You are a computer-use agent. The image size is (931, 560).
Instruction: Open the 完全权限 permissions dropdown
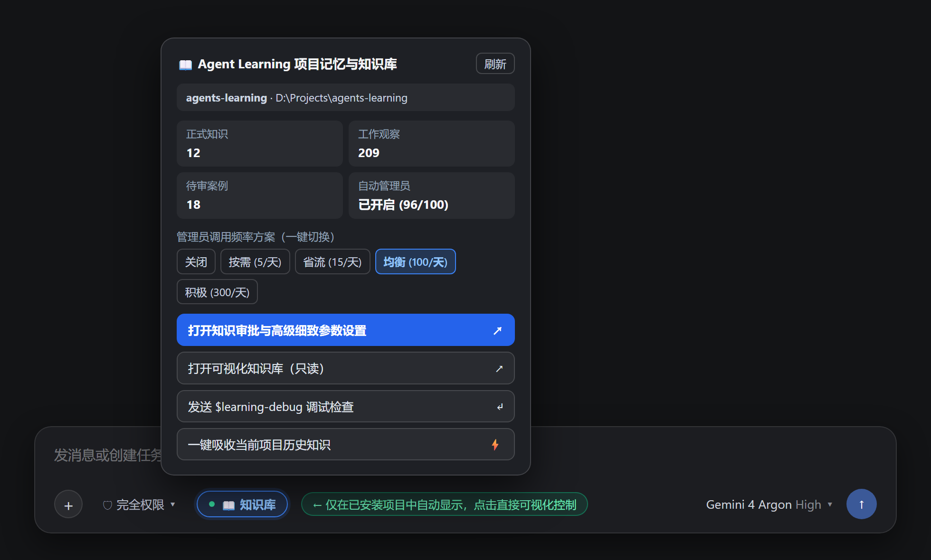[x=139, y=504]
